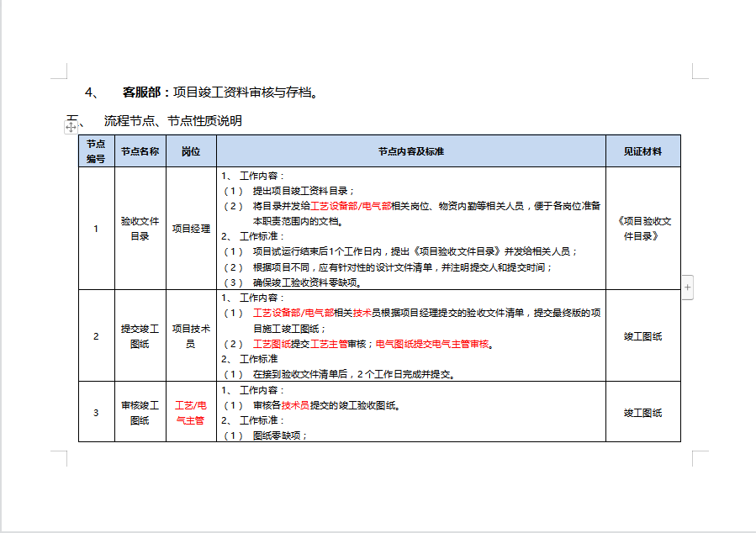
Task: Click the cell '项目经理'
Action: pos(191,229)
